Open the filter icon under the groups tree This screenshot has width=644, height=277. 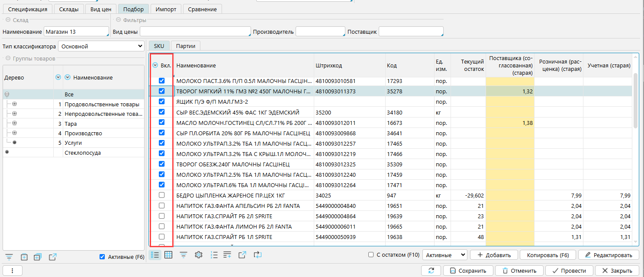[10, 257]
